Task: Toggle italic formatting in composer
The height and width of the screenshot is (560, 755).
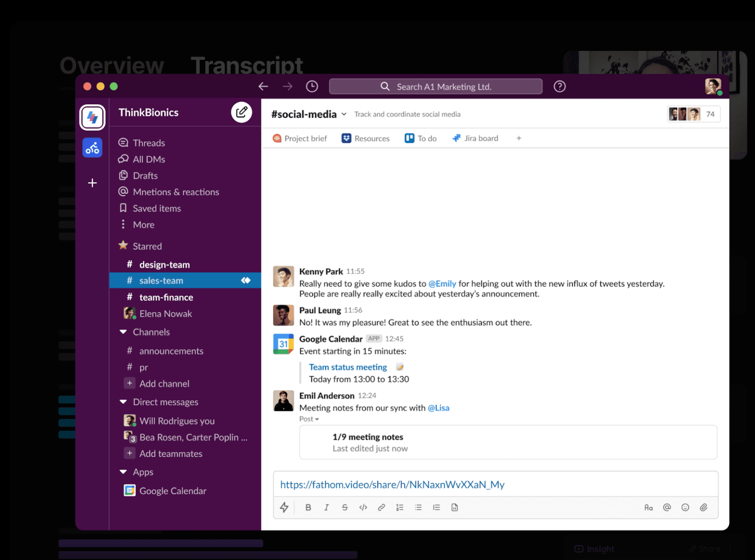Action: click(x=326, y=508)
